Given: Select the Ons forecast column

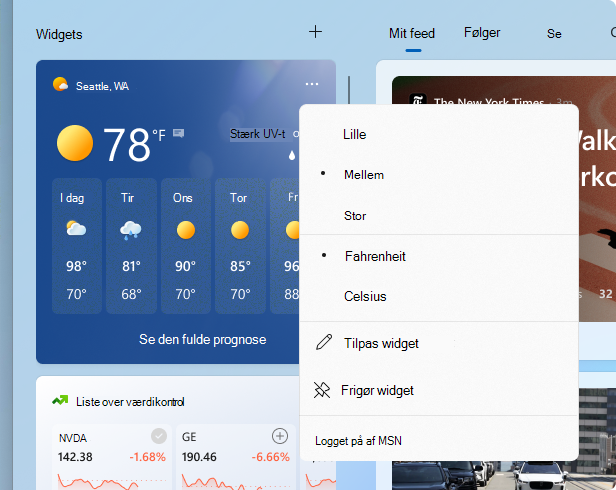Looking at the screenshot, I should [185, 246].
